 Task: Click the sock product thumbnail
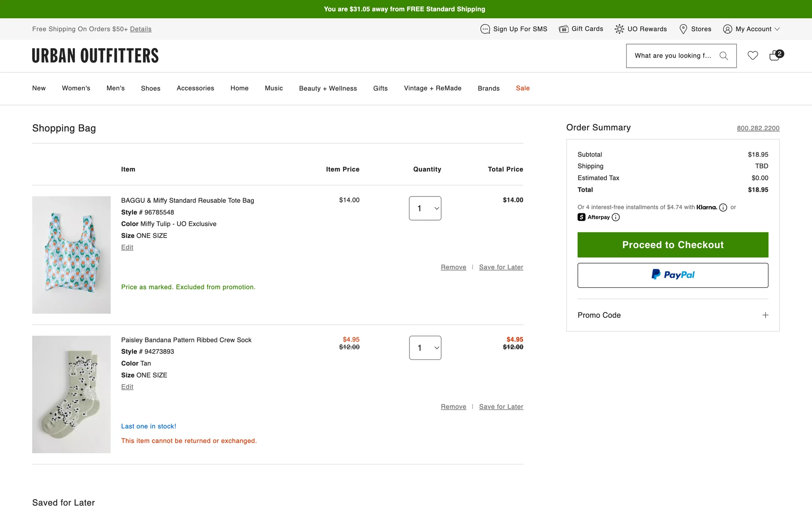71,394
